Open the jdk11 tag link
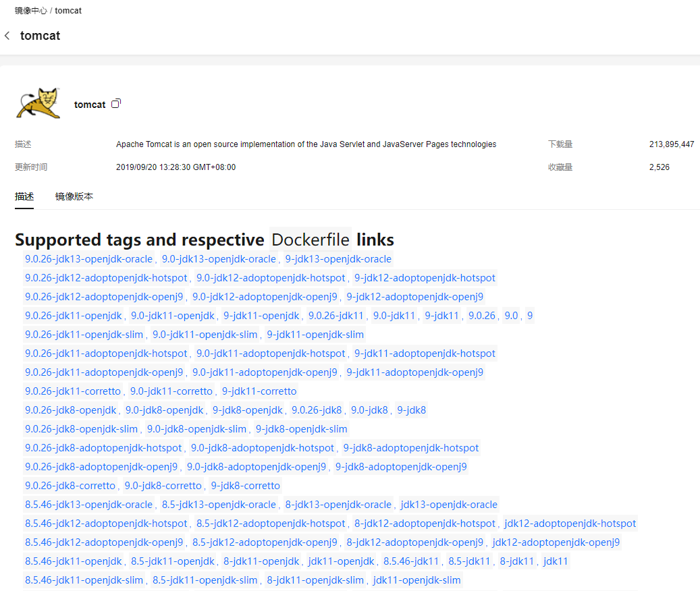 point(556,561)
